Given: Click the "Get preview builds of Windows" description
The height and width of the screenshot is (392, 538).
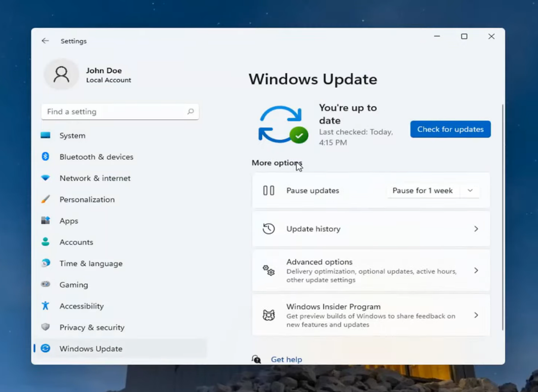Looking at the screenshot, I should point(371,320).
